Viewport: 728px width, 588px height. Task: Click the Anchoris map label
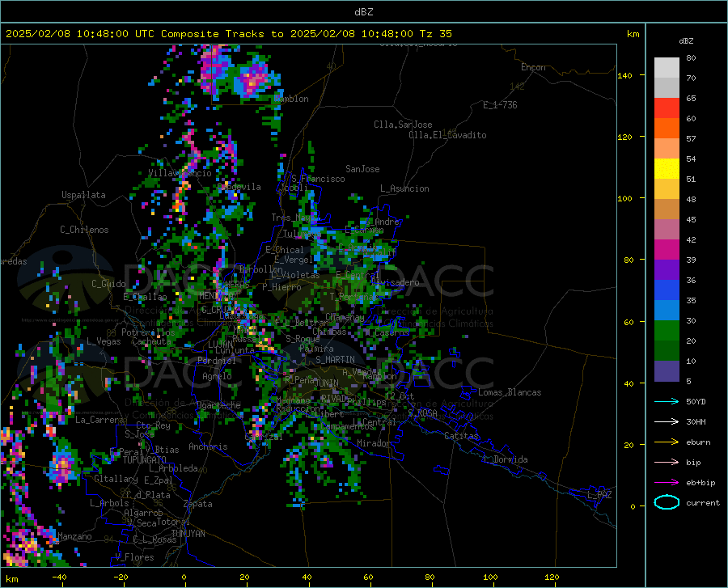pyautogui.click(x=208, y=446)
